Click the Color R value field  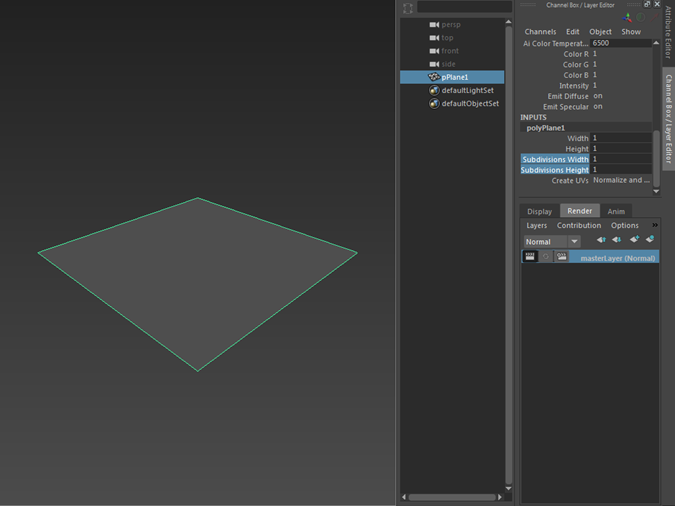(620, 54)
